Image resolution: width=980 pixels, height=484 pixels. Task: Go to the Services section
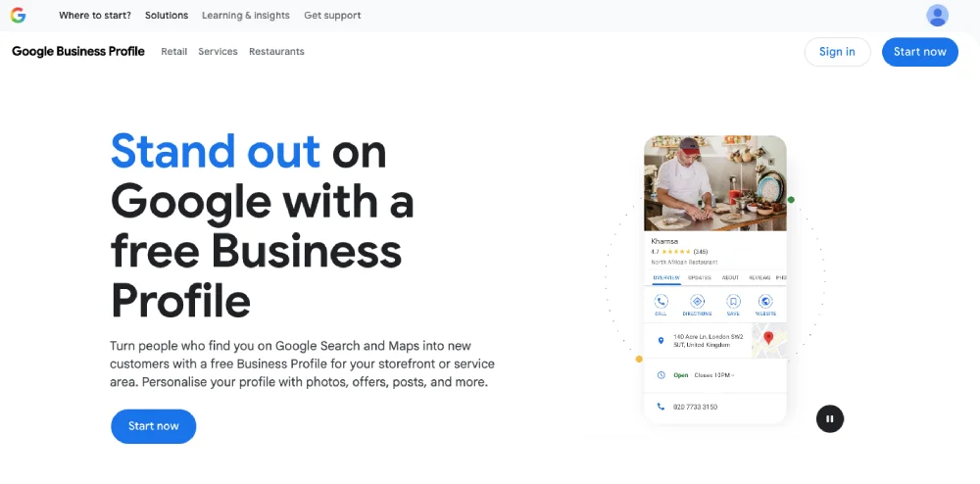(x=218, y=52)
